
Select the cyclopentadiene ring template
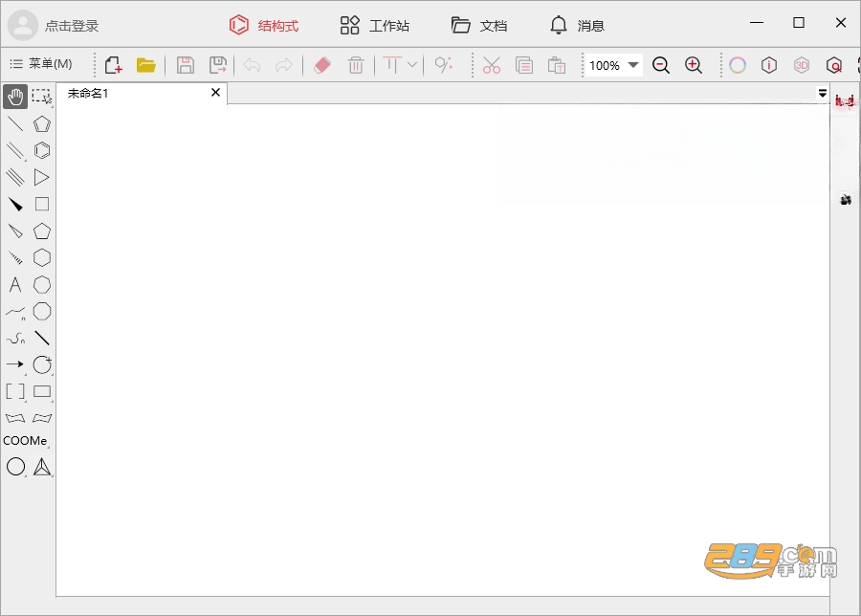point(42,124)
